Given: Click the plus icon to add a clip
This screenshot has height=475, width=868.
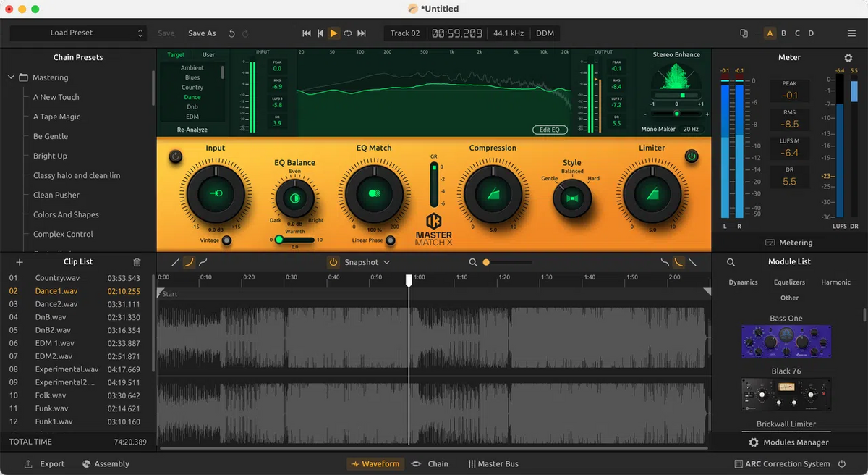Looking at the screenshot, I should (x=20, y=261).
